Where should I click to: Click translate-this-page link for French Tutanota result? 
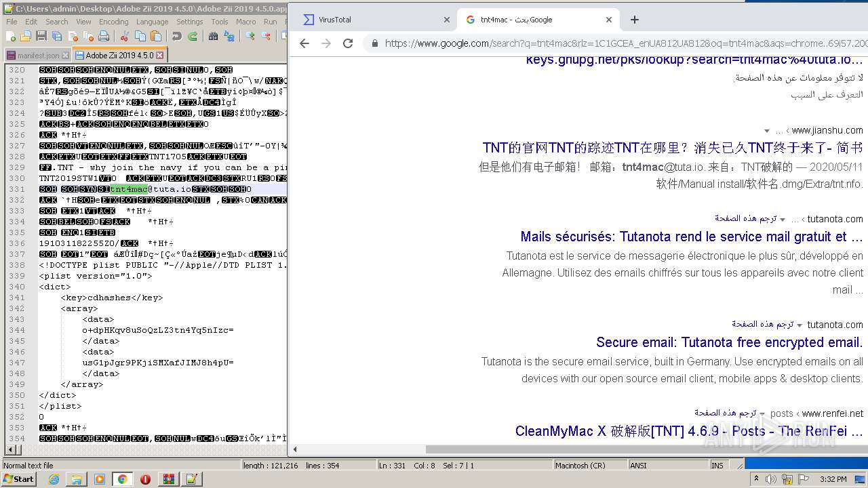[x=745, y=218]
